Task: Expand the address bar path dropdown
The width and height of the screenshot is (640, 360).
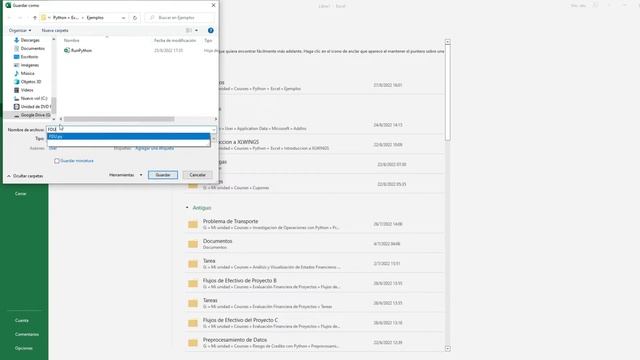Action: pyautogui.click(x=123, y=18)
